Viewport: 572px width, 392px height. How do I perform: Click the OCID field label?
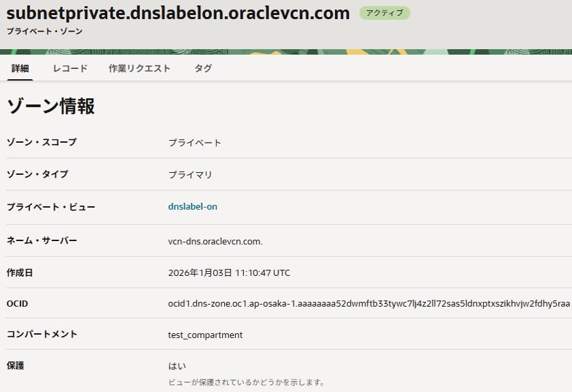(17, 303)
